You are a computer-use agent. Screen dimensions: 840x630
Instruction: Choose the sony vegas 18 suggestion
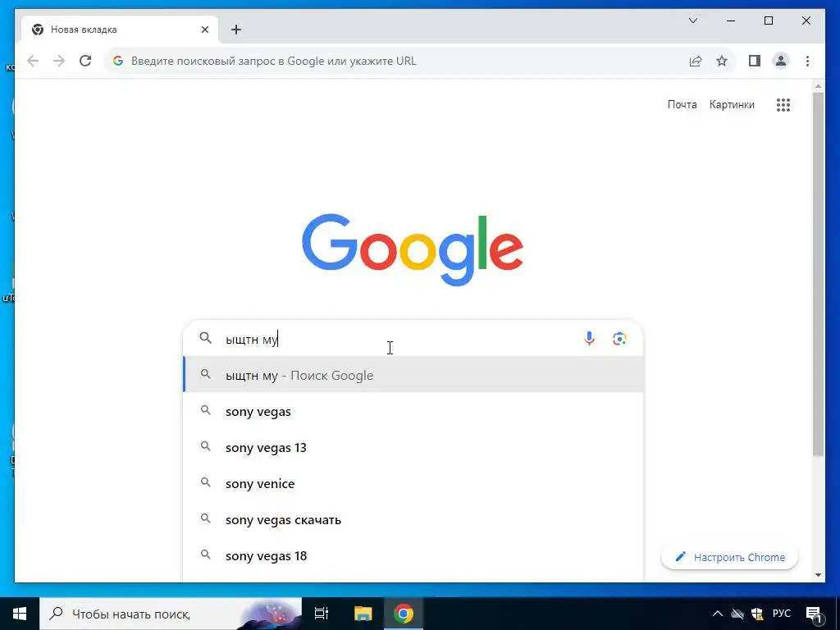(413, 556)
